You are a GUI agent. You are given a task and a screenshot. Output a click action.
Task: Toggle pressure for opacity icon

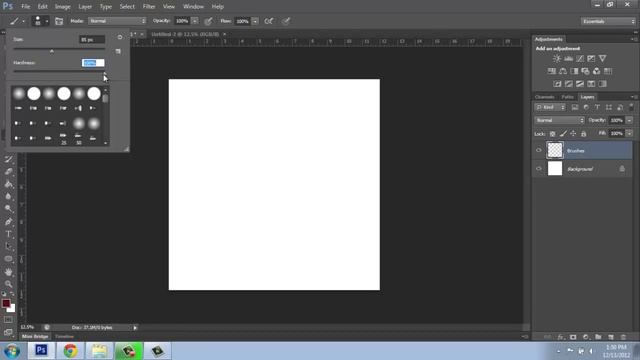(x=208, y=21)
